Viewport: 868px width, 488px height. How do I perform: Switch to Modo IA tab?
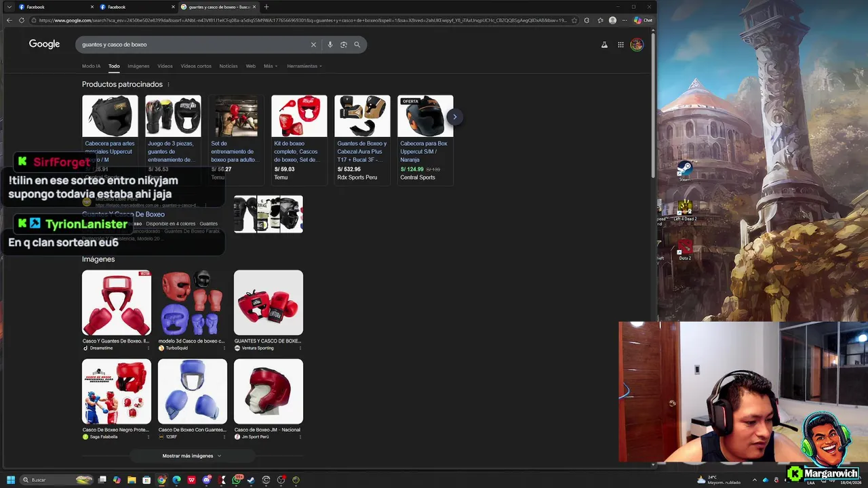(x=91, y=66)
